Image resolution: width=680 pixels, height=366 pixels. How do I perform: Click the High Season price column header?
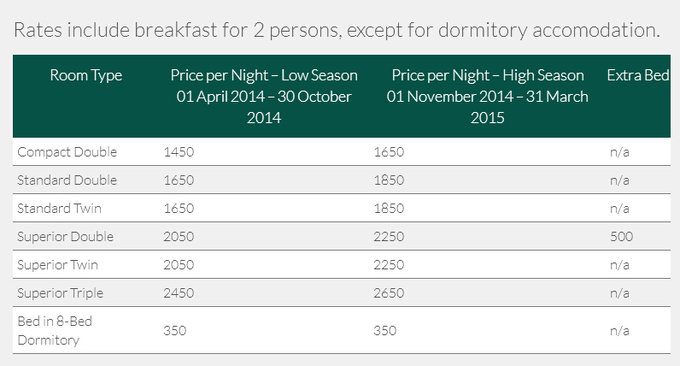(x=487, y=96)
